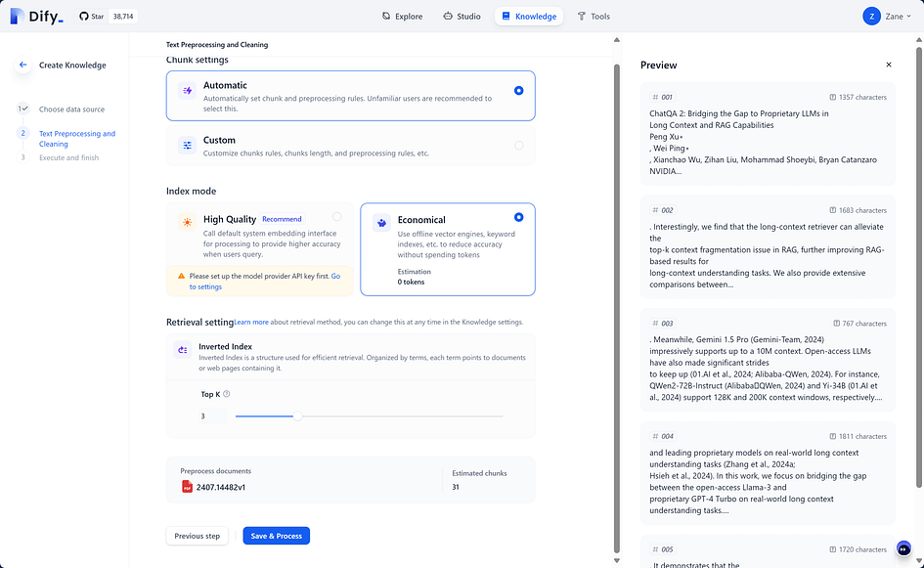Open the Tools tab
This screenshot has width=924, height=568.
[594, 17]
